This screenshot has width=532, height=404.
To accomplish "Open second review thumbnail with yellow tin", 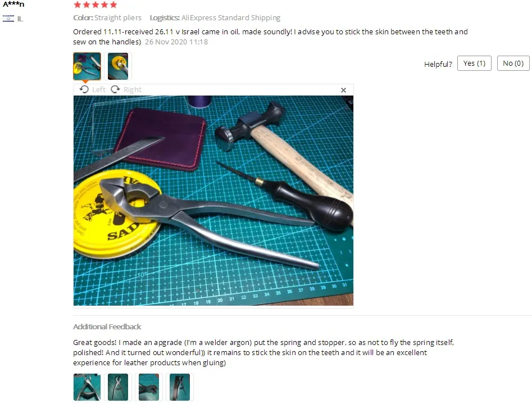I will click(118, 66).
